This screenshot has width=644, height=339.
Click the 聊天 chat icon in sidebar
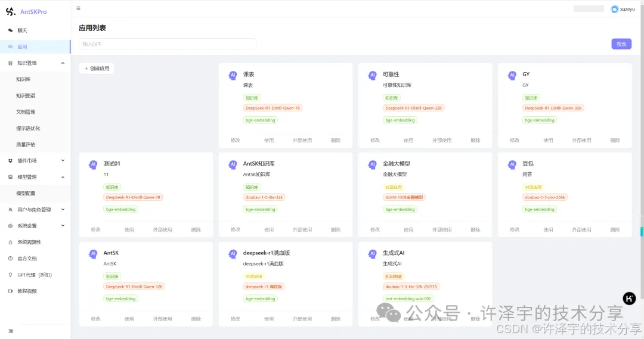(x=10, y=30)
